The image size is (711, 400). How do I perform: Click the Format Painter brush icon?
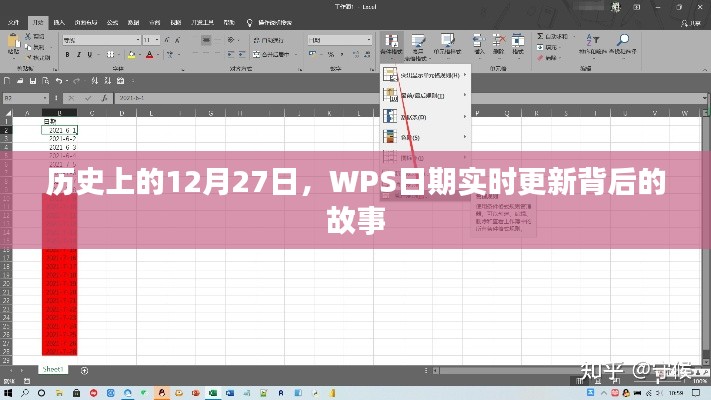(29, 58)
